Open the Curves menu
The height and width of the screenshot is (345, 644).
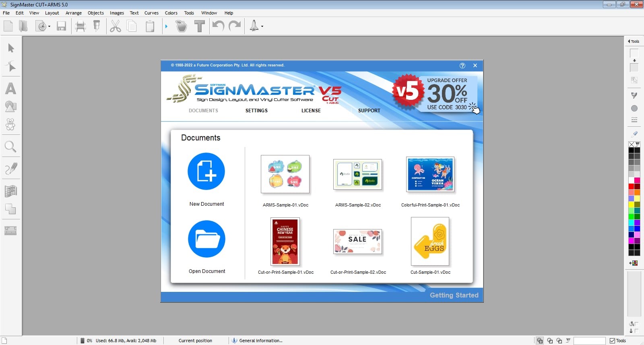click(151, 13)
